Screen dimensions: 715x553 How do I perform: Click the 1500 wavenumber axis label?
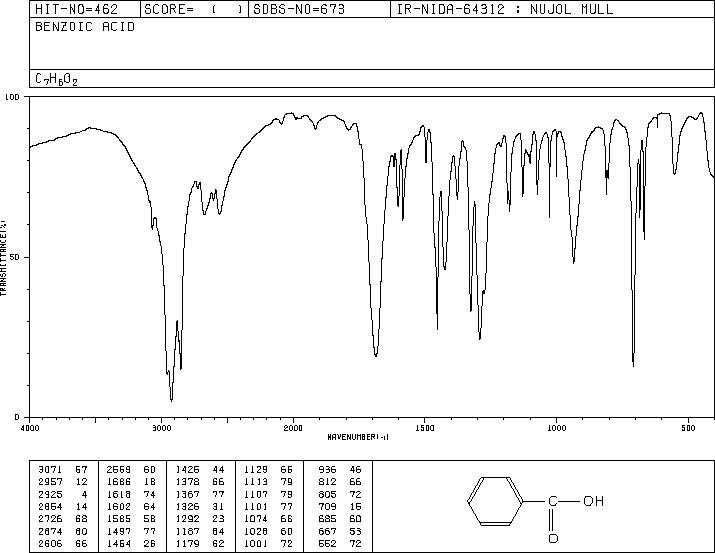coord(425,428)
